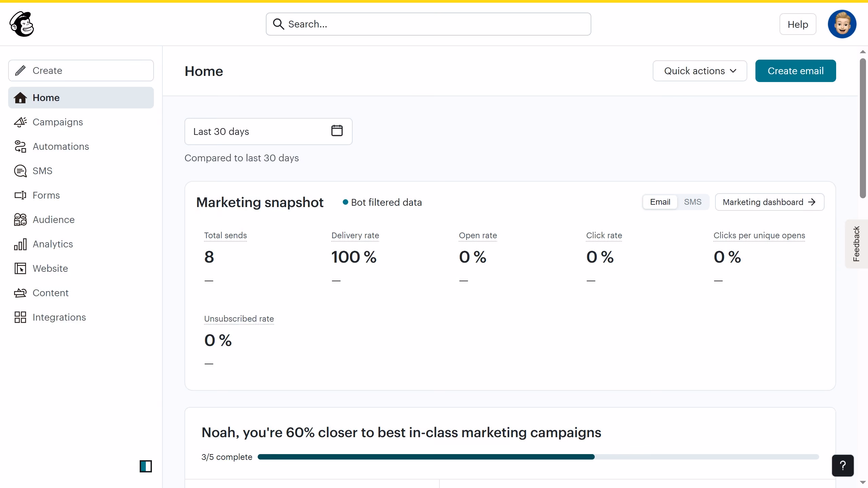Open the Website section
Viewport: 868px width, 488px height.
[x=81, y=268]
